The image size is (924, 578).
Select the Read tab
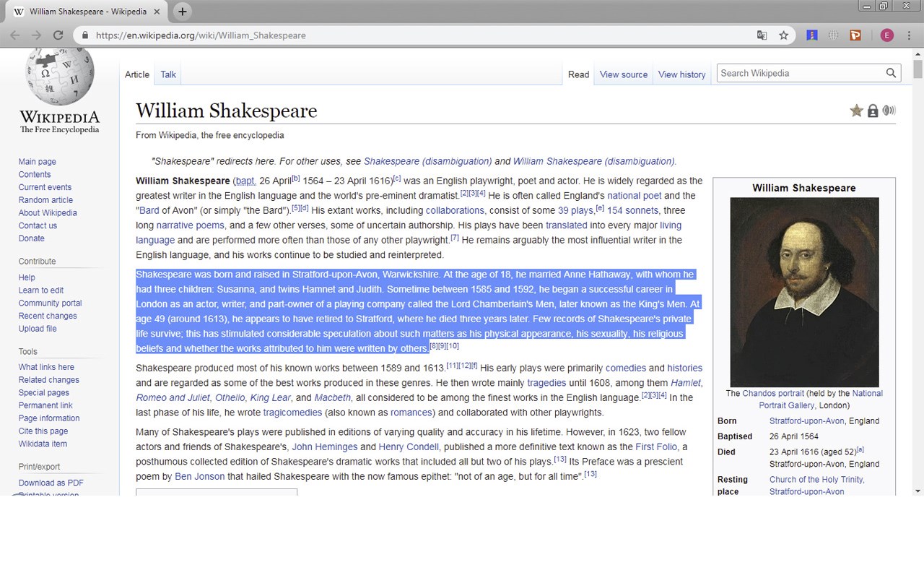pos(578,74)
